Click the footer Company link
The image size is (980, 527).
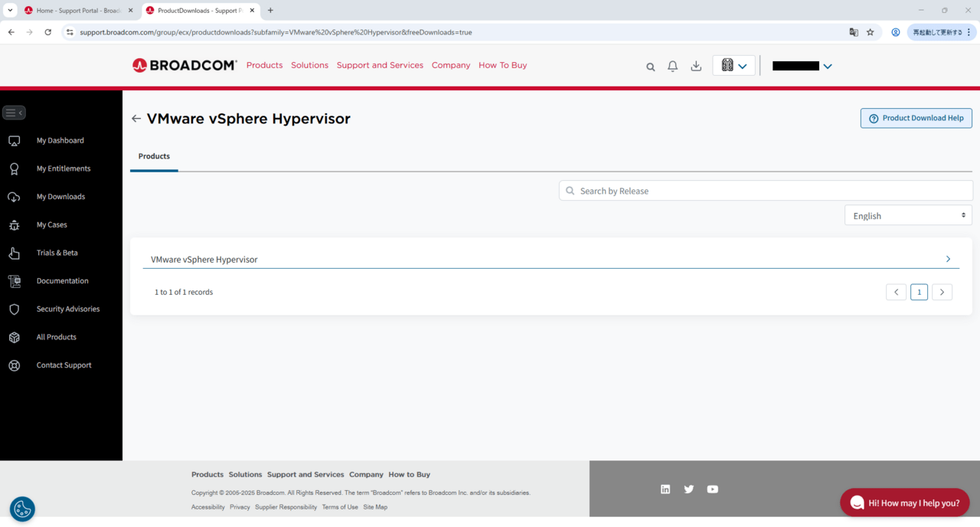click(x=366, y=474)
